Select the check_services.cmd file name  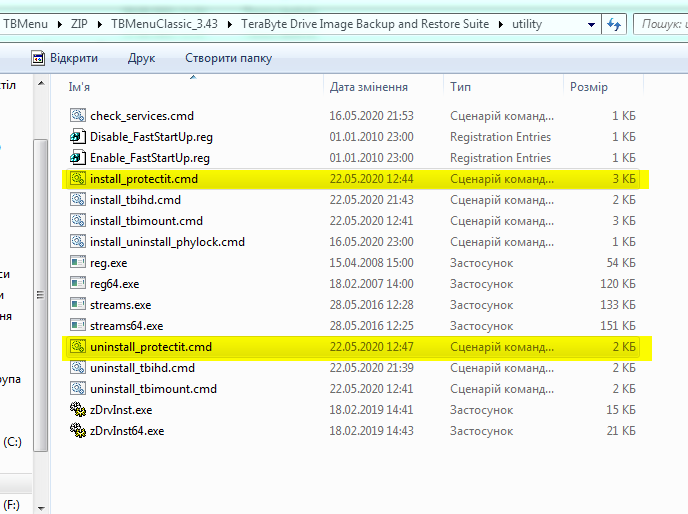pyautogui.click(x=142, y=116)
